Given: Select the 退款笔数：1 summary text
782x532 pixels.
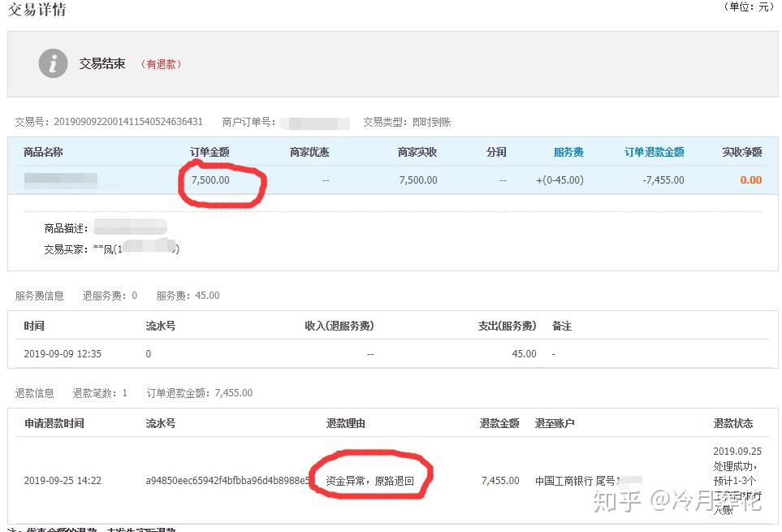Looking at the screenshot, I should tap(100, 393).
